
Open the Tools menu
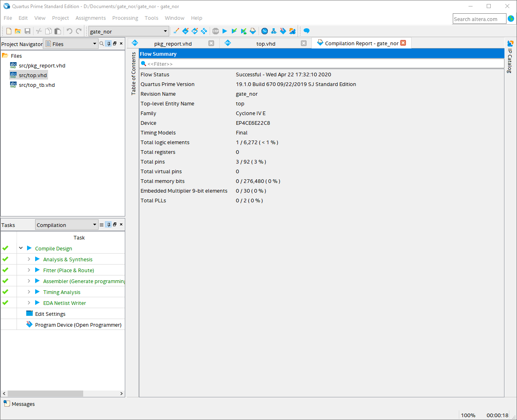151,18
